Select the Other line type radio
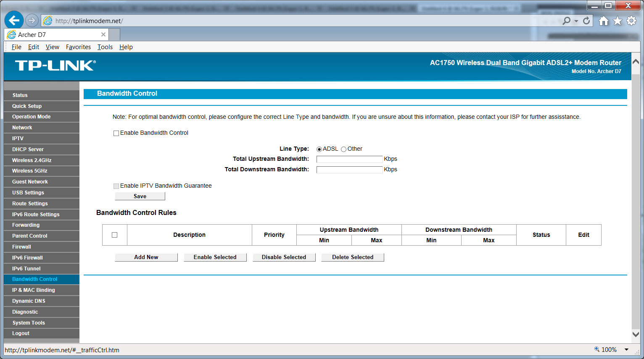The width and height of the screenshot is (644, 359). pyautogui.click(x=343, y=149)
